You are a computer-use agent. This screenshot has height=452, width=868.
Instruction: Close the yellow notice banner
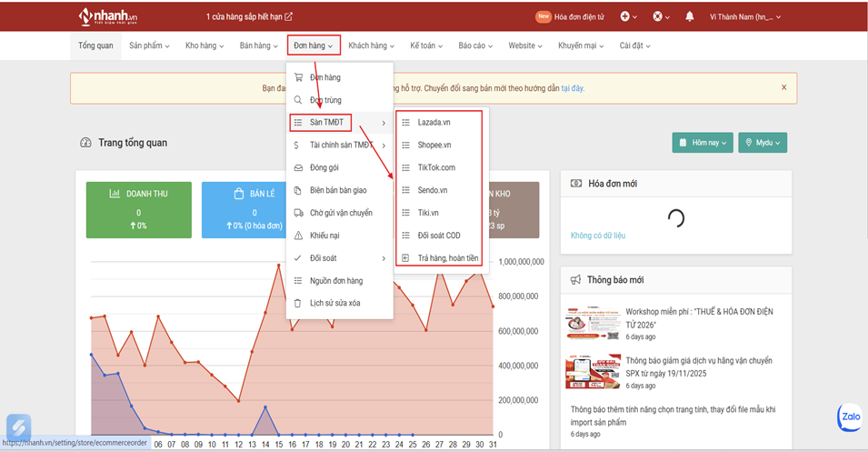pos(783,87)
